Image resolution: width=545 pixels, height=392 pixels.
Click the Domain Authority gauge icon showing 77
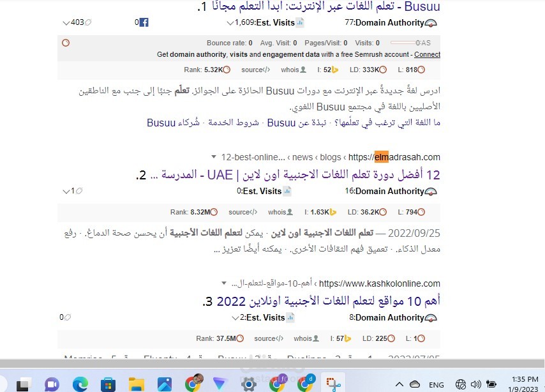tap(431, 22)
